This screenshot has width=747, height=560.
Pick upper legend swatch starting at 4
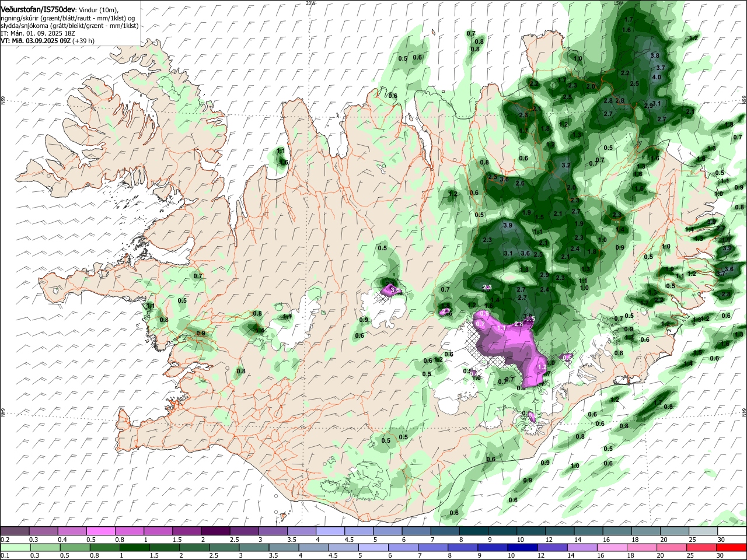(x=330, y=531)
